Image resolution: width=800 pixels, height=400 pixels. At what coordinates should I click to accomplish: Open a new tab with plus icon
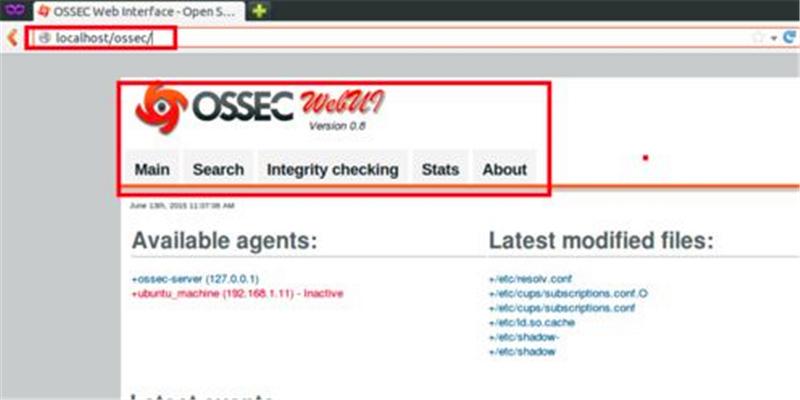pos(260,10)
